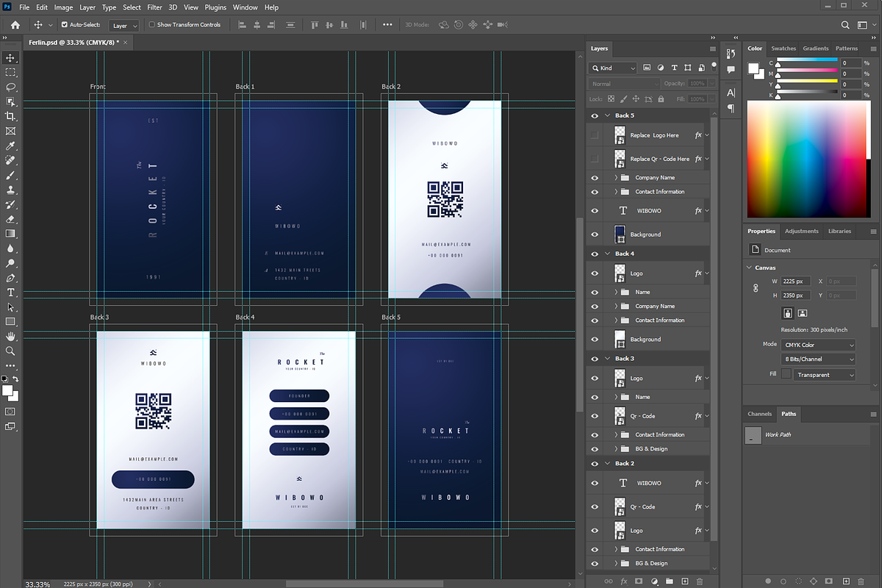Open the Transparent fill dropdown
The height and width of the screenshot is (588, 882).
(825, 375)
